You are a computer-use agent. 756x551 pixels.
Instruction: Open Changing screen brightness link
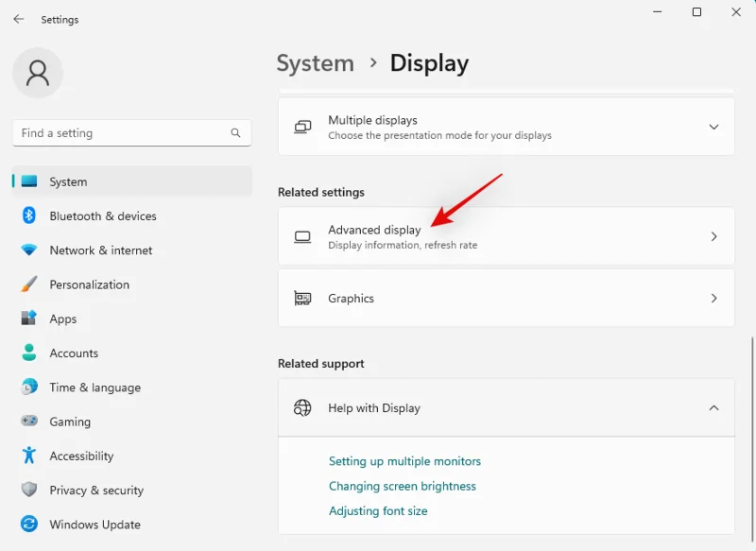[x=402, y=486]
